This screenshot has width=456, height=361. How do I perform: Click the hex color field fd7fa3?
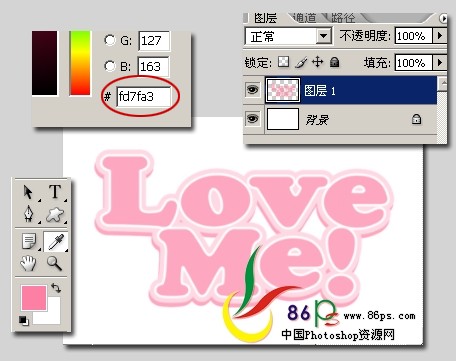[x=144, y=97]
